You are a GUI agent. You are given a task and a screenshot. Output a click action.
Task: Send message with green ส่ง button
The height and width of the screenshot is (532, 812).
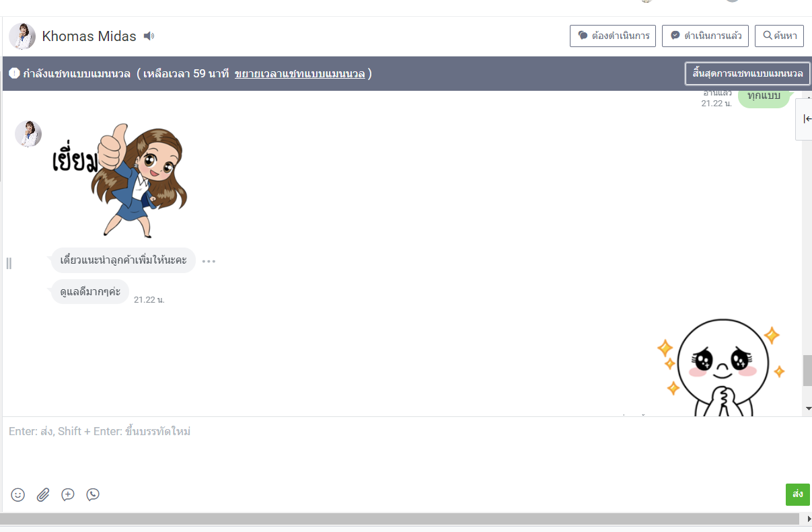point(797,494)
